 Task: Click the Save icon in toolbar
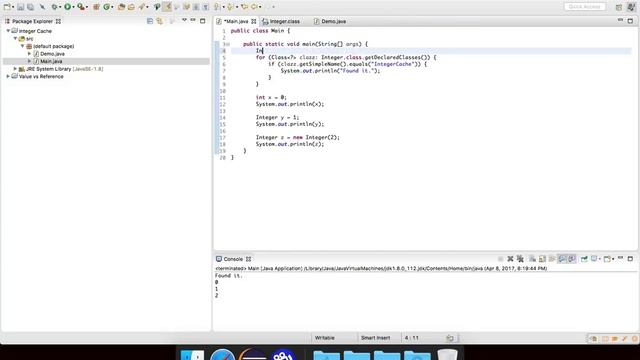click(20, 7)
